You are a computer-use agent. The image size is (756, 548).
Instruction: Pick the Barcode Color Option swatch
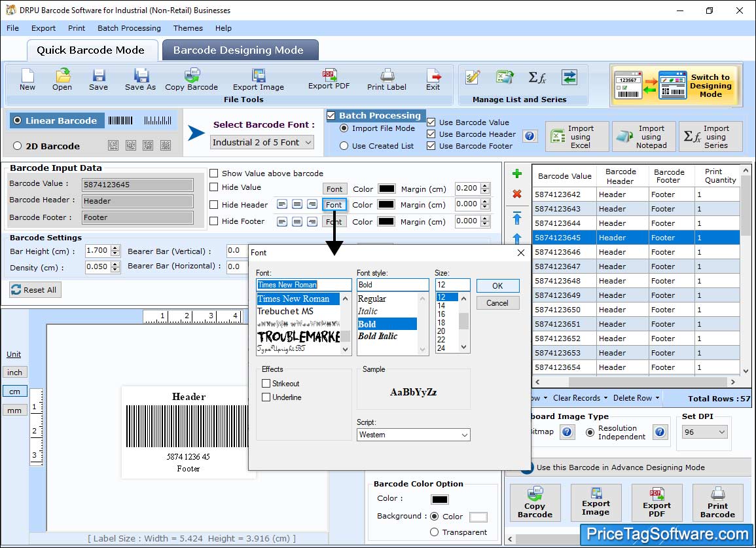[x=440, y=499]
